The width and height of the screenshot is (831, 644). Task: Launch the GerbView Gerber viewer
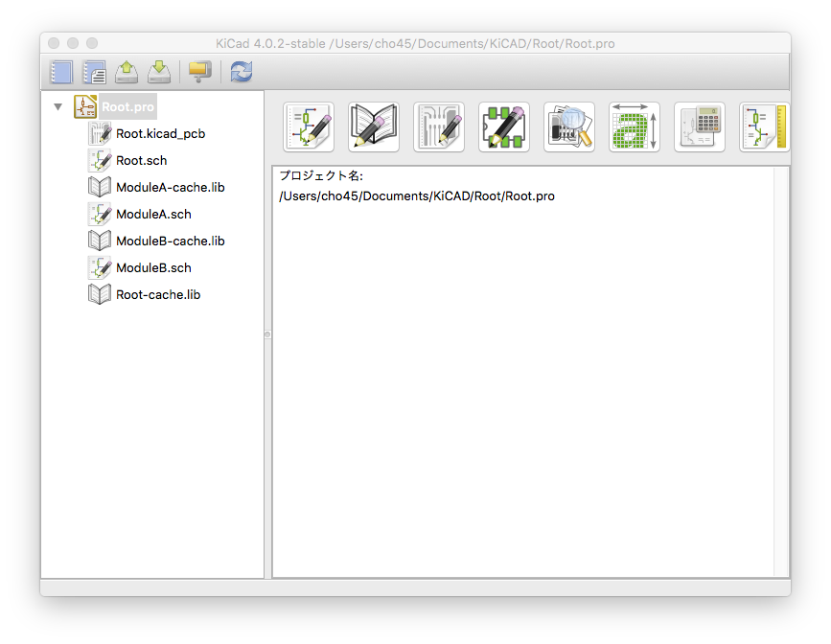(x=569, y=127)
